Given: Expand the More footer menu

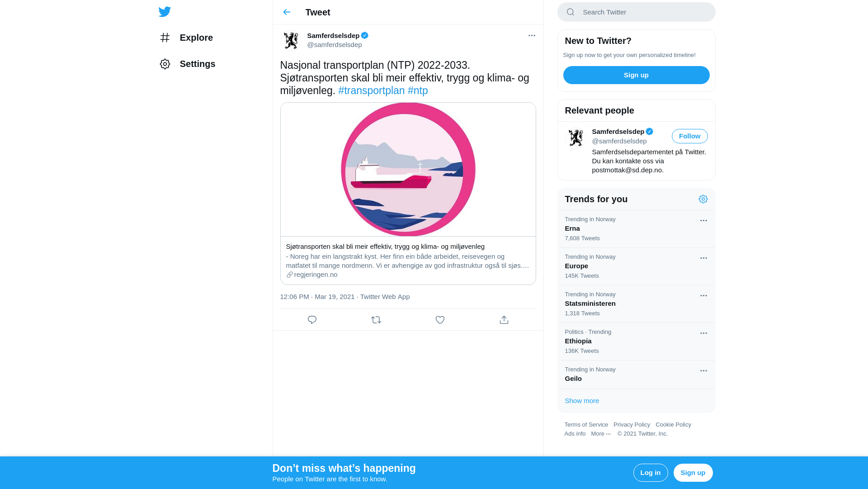Looking at the screenshot, I should pyautogui.click(x=601, y=434).
